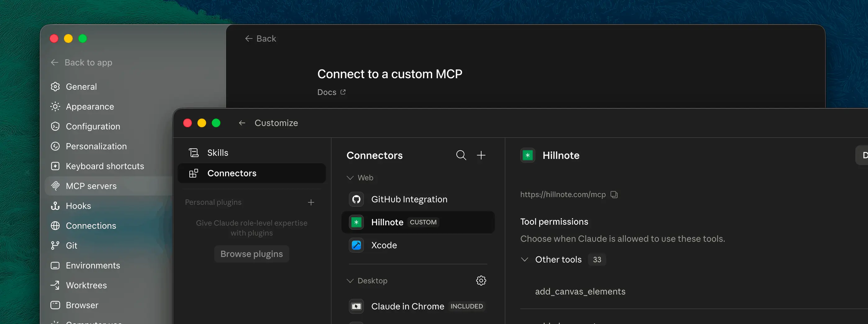Image resolution: width=868 pixels, height=324 pixels.
Task: Select the Worktrees settings section
Action: (86, 285)
